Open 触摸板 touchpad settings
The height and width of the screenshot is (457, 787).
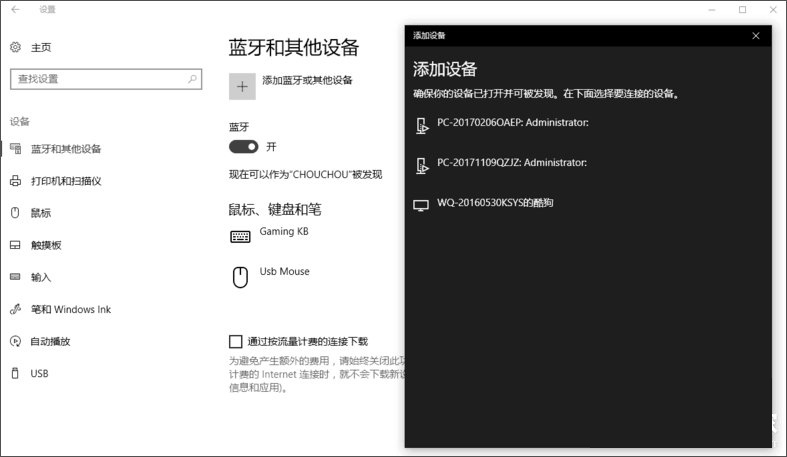click(x=45, y=245)
